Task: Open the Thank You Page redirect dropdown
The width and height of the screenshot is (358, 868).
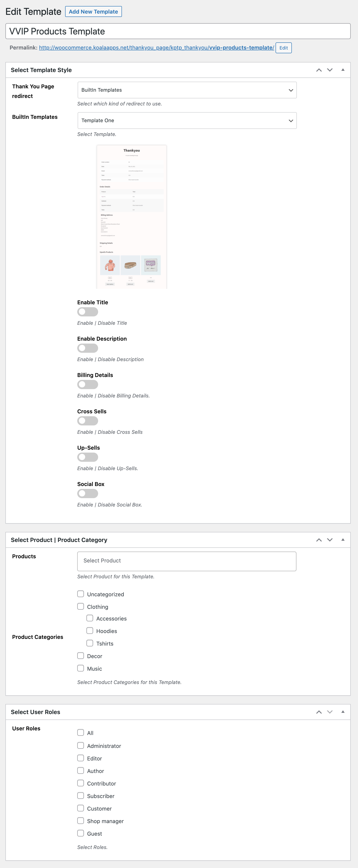Action: 187,90
